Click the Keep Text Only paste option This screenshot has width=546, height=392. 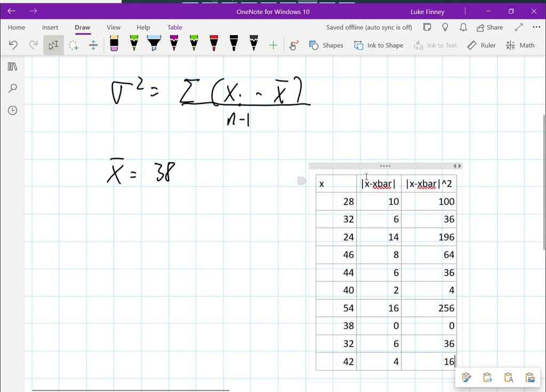pyautogui.click(x=508, y=378)
